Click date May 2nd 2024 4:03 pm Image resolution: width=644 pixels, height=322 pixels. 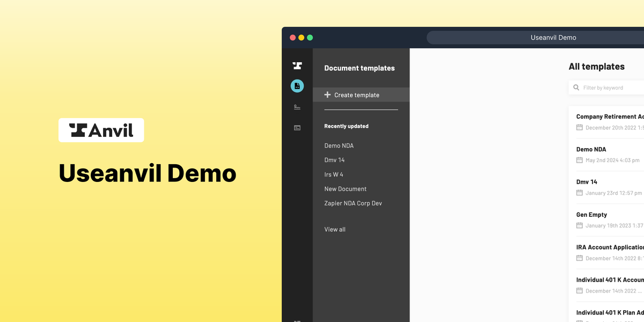point(612,160)
